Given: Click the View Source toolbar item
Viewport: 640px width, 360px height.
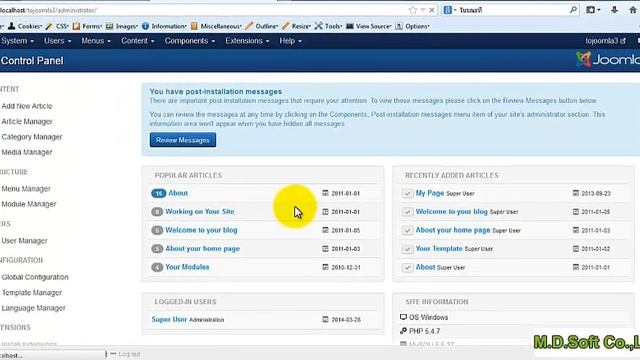Looking at the screenshot, I should tap(368, 26).
